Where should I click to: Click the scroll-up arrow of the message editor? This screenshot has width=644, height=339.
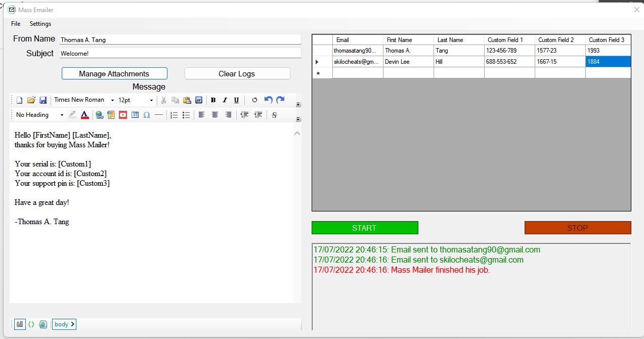[297, 134]
